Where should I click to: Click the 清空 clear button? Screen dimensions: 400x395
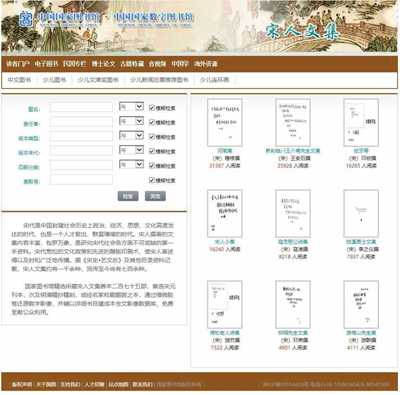155,196
